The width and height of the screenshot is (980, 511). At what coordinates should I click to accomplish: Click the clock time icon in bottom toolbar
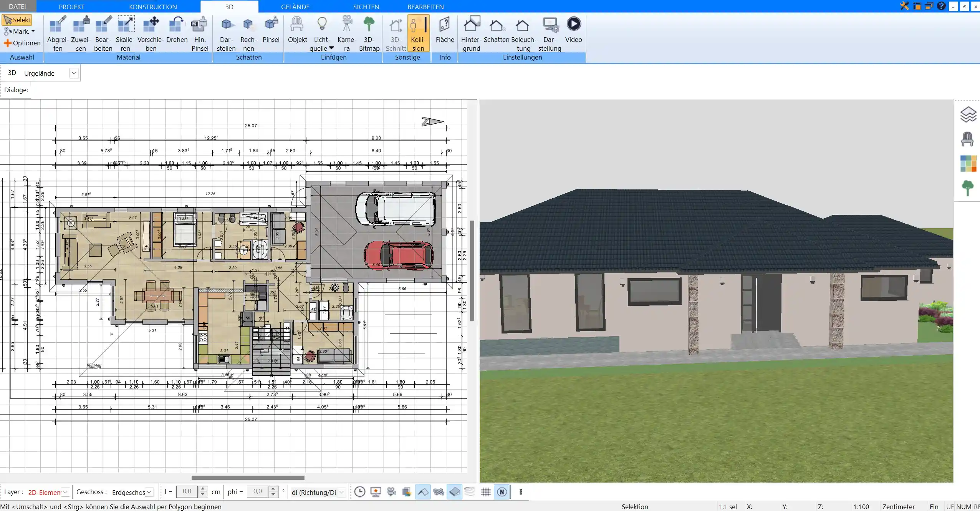pos(360,492)
